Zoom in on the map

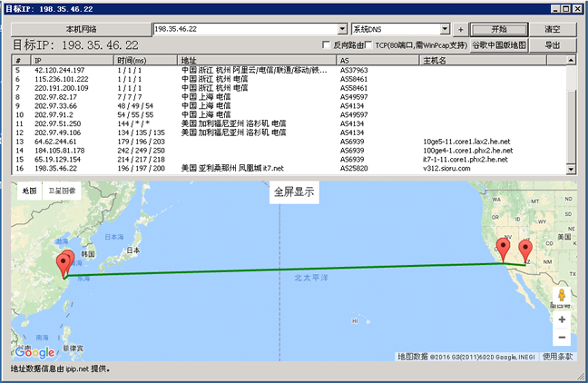(562, 319)
